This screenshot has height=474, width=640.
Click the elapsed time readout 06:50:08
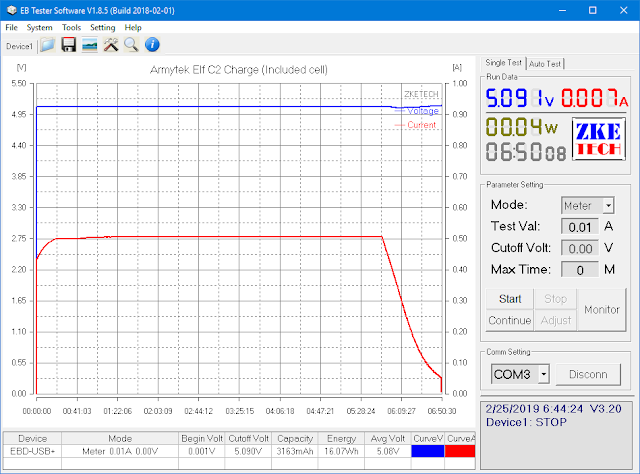[x=526, y=152]
